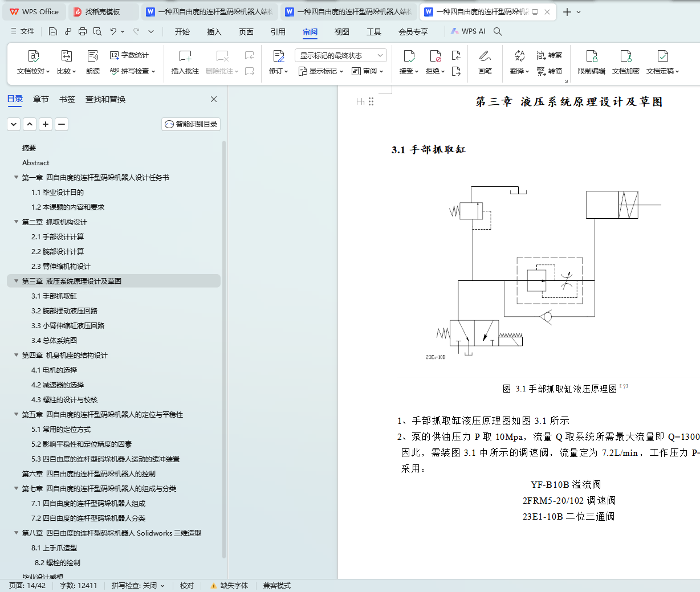This screenshot has width=700, height=592.
Task: Click the print preview icon
Action: coord(97,31)
